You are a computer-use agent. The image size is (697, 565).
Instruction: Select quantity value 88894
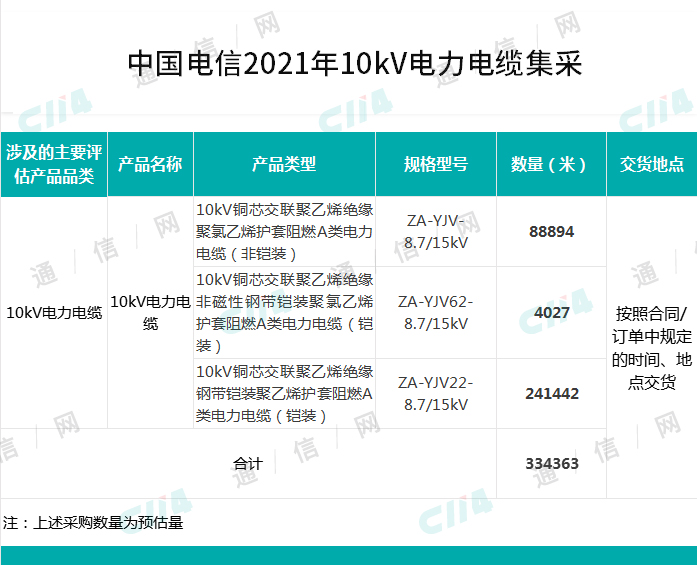point(551,232)
